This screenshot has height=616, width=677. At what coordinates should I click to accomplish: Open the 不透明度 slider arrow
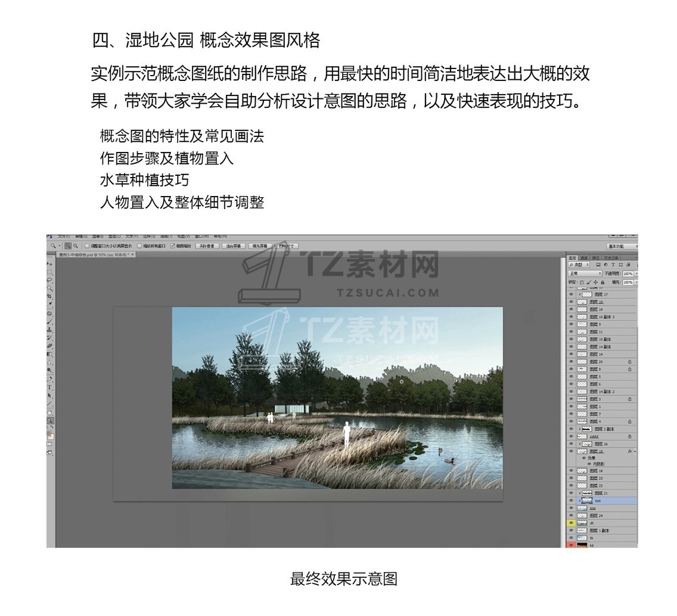tap(636, 273)
